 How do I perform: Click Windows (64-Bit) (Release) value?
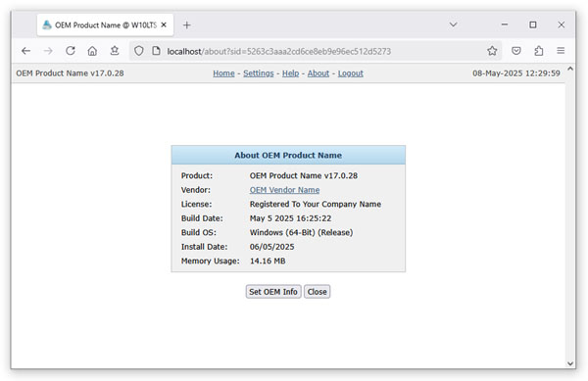pyautogui.click(x=301, y=233)
